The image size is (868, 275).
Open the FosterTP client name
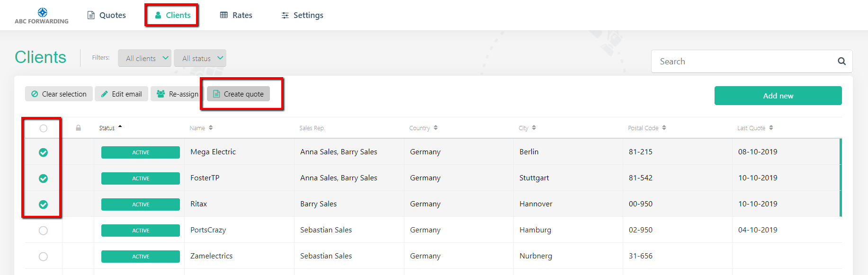[205, 178]
